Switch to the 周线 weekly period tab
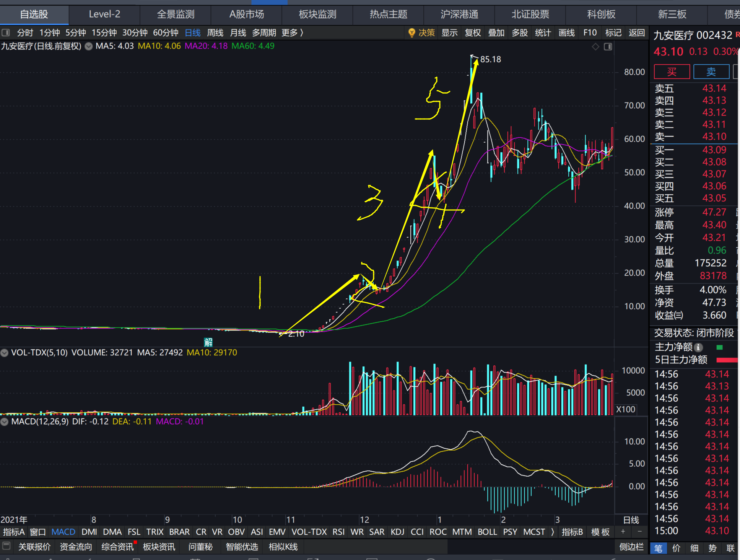The width and height of the screenshot is (740, 560). (x=215, y=33)
